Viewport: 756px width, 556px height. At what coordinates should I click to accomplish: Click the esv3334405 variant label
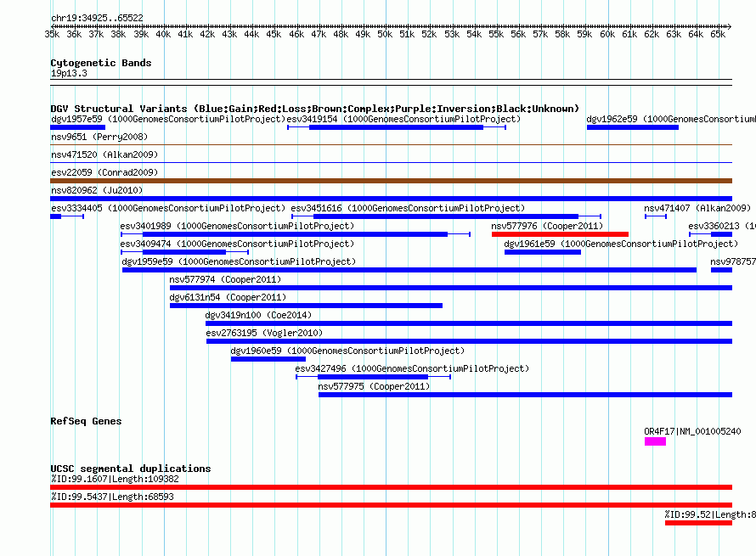click(168, 208)
